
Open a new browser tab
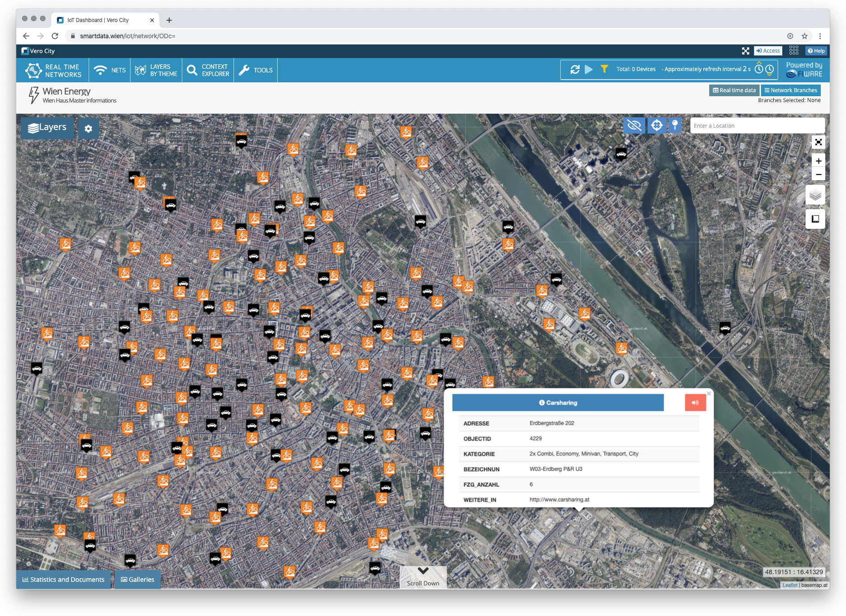pyautogui.click(x=169, y=20)
